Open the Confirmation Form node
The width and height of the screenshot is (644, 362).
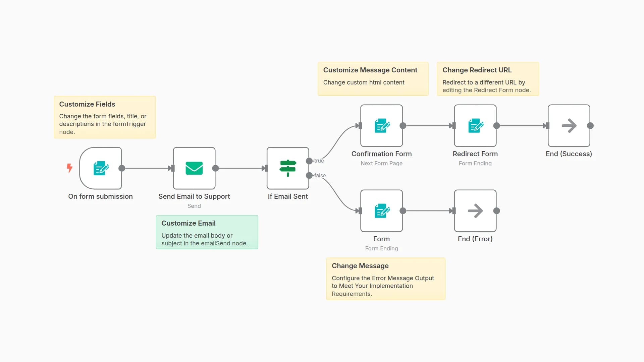(x=381, y=126)
